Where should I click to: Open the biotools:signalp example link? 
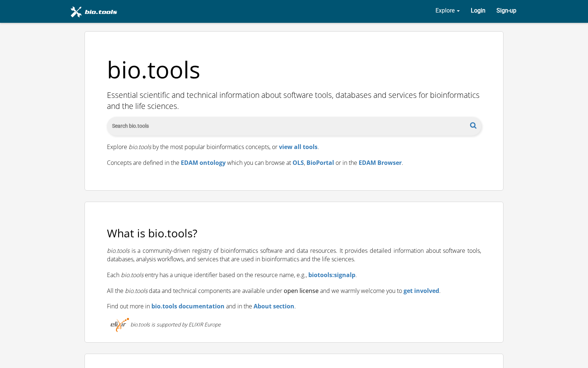332,275
